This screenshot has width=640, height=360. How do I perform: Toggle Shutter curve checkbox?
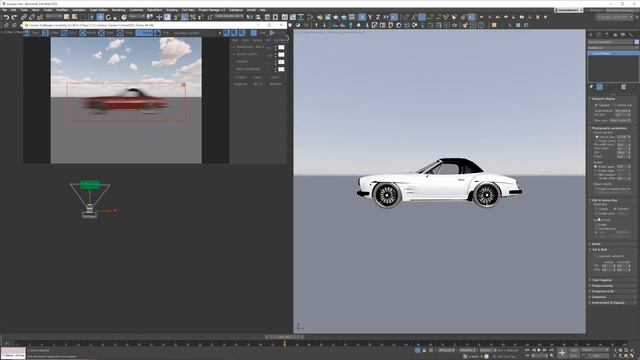tap(596, 213)
